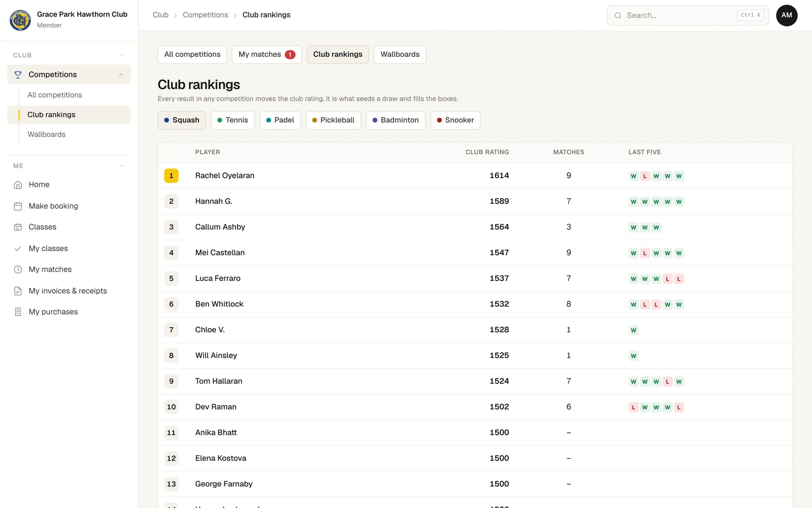This screenshot has width=812, height=508.
Task: Click player name Luca Ferraro
Action: 218,278
